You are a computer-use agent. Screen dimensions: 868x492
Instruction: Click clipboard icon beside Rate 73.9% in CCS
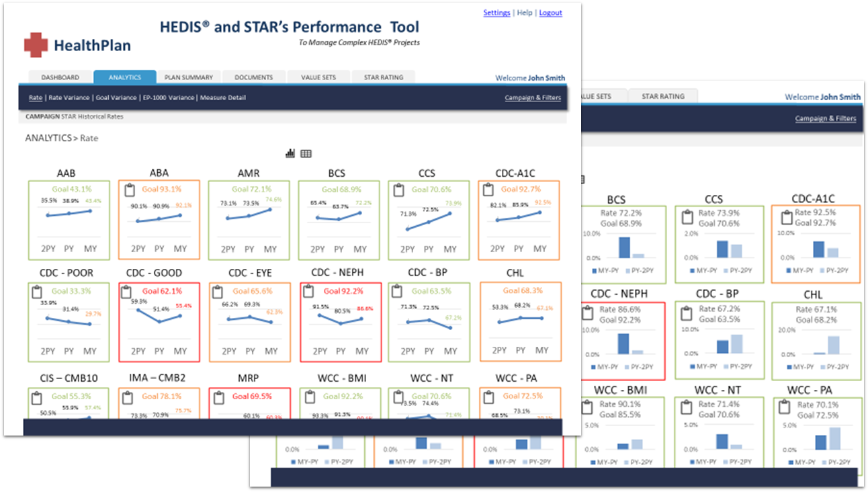point(686,218)
